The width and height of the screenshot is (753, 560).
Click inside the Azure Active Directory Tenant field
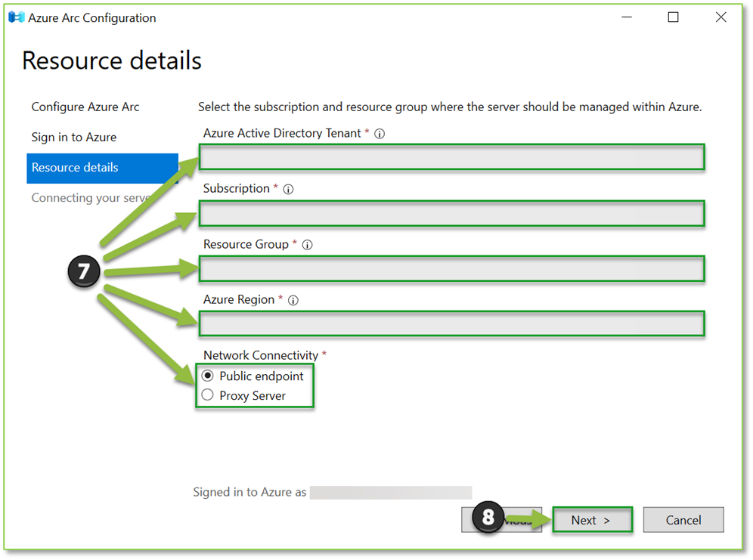tap(451, 157)
